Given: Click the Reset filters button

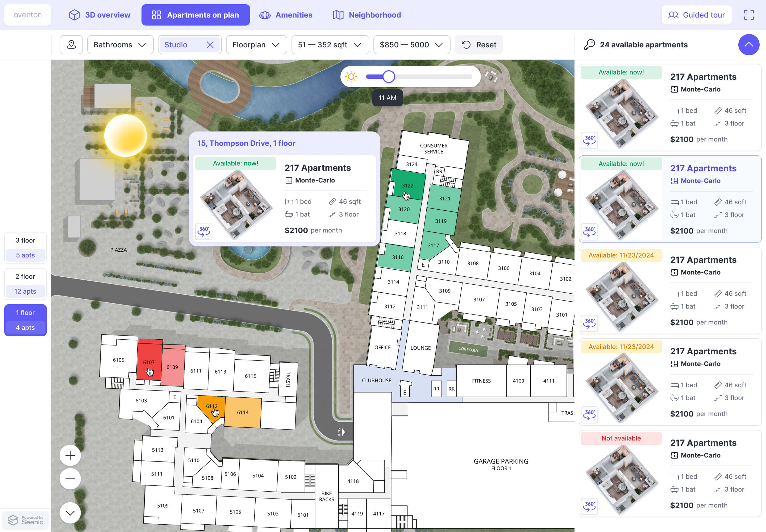Looking at the screenshot, I should 479,45.
